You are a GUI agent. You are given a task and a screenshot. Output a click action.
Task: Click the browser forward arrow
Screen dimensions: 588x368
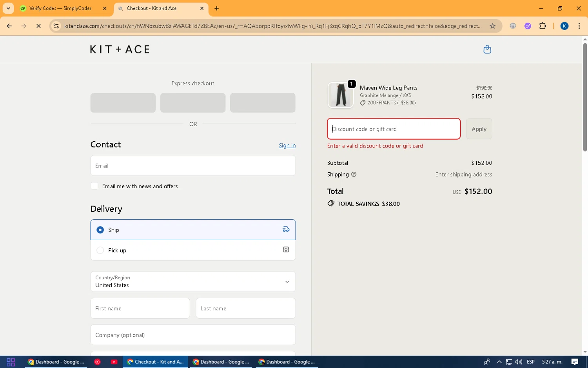24,26
